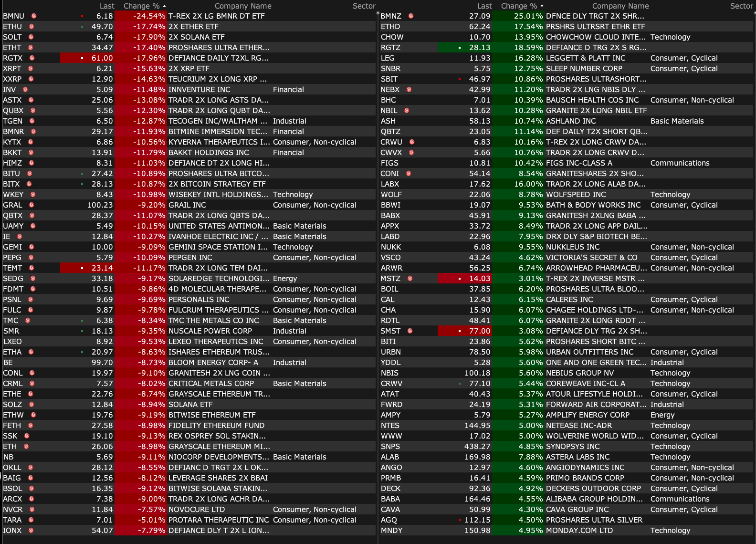Click the red badge icon next to SMST

(x=410, y=331)
